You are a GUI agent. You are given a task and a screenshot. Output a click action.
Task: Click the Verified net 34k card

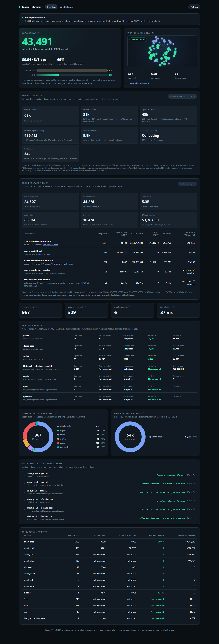coord(50,153)
